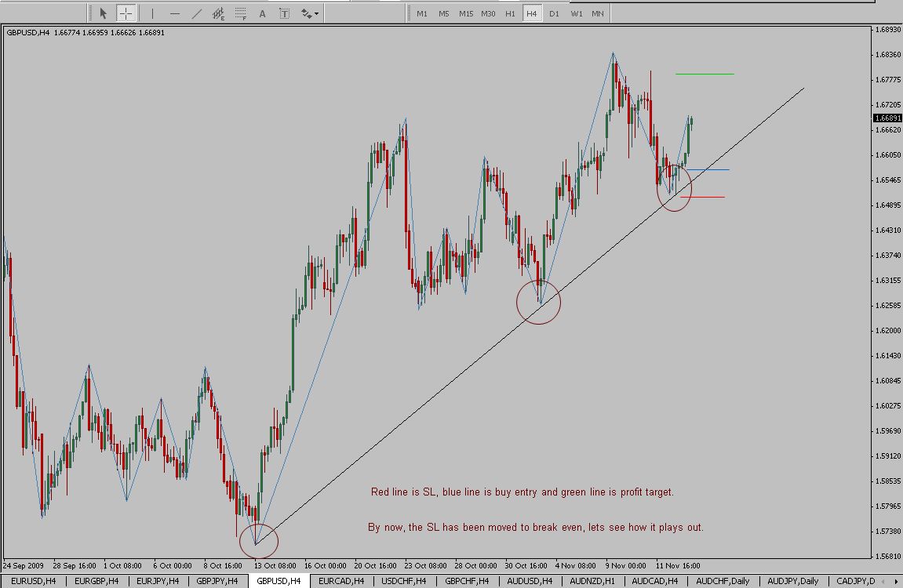Choose the equidistant channel tool
The image size is (903, 588).
click(218, 13)
